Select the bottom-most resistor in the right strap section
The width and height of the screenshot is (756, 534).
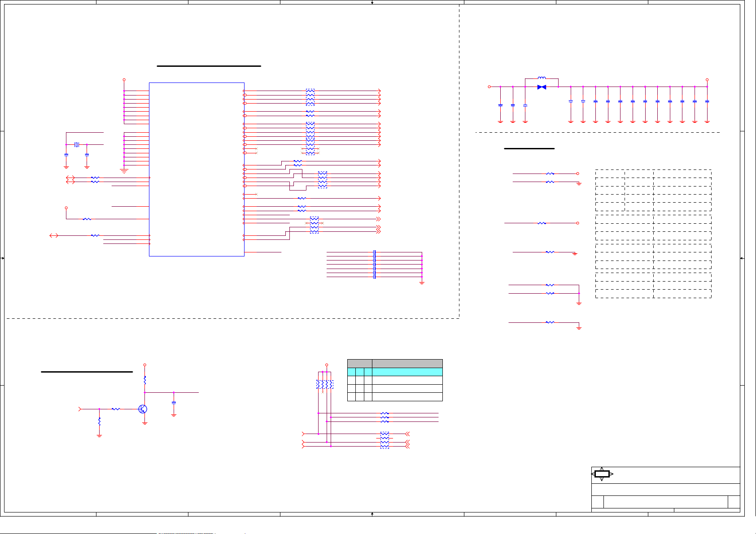click(x=550, y=322)
